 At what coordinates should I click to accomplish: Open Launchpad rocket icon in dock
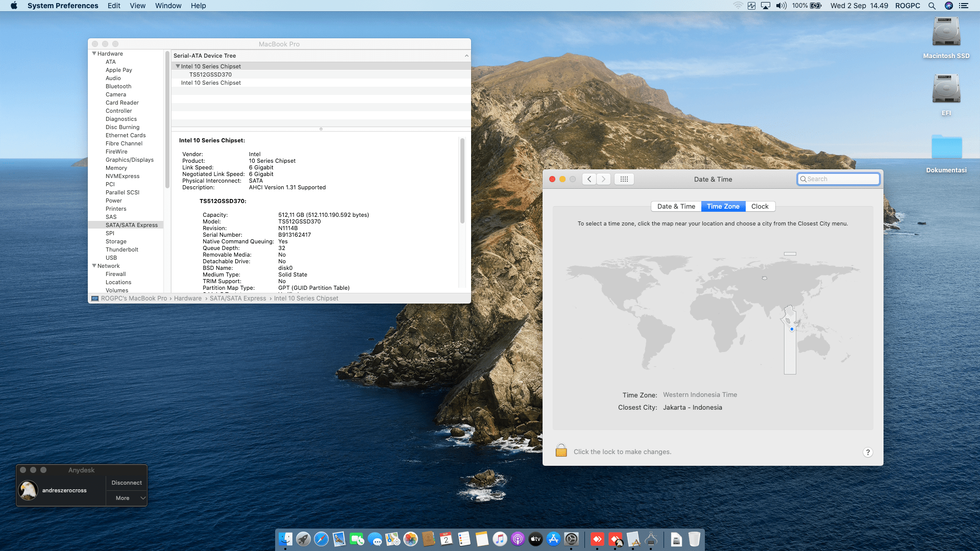pos(303,539)
